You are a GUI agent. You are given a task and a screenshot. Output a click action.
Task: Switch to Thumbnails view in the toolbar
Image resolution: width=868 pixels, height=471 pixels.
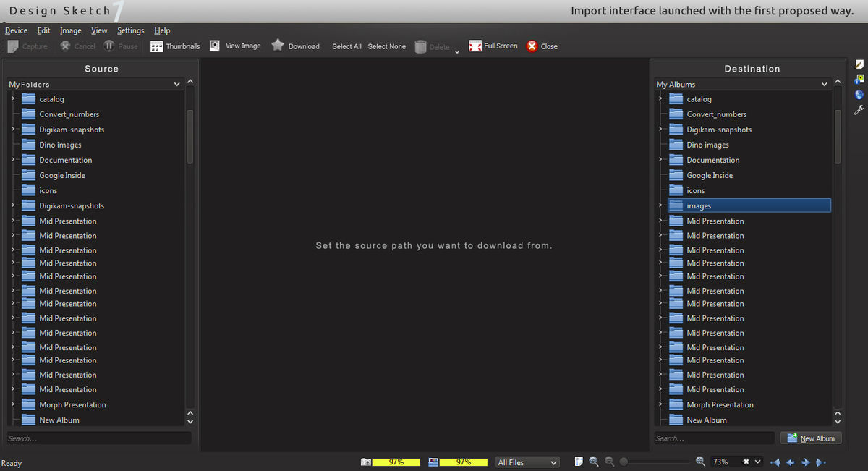[174, 46]
